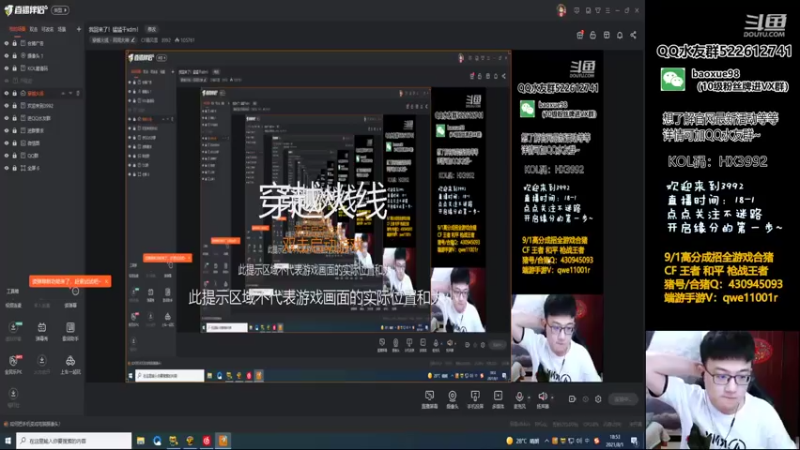Toggle the lock on the QQ群 layer
Viewport: 800px width, 450px height.
tap(14, 156)
